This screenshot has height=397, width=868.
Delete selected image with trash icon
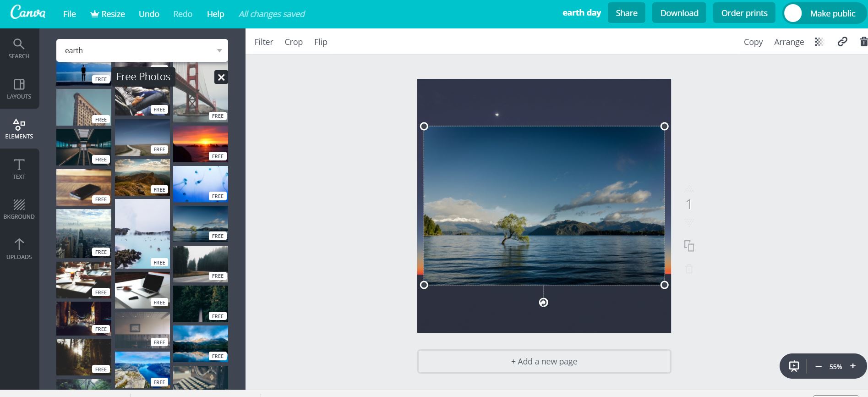(x=863, y=42)
